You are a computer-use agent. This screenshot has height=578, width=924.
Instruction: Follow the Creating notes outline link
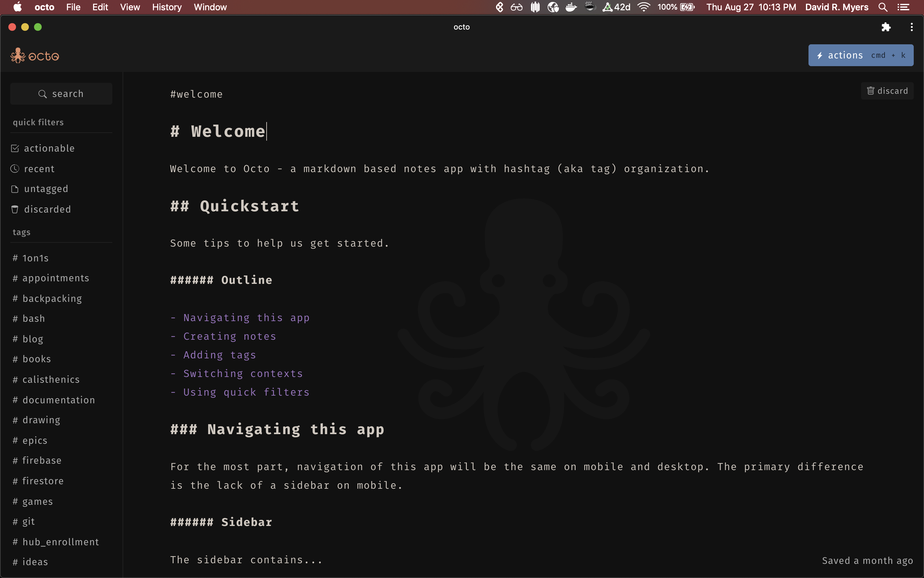(x=229, y=337)
